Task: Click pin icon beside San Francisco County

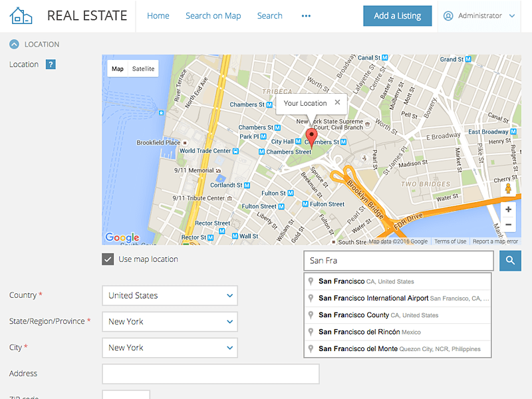Action: click(311, 315)
